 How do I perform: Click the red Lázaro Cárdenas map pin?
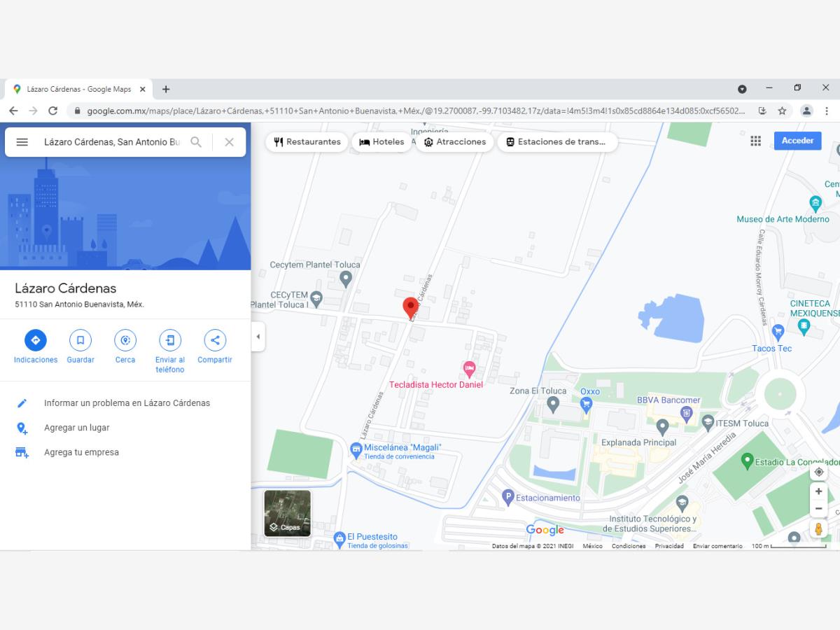pos(411,308)
